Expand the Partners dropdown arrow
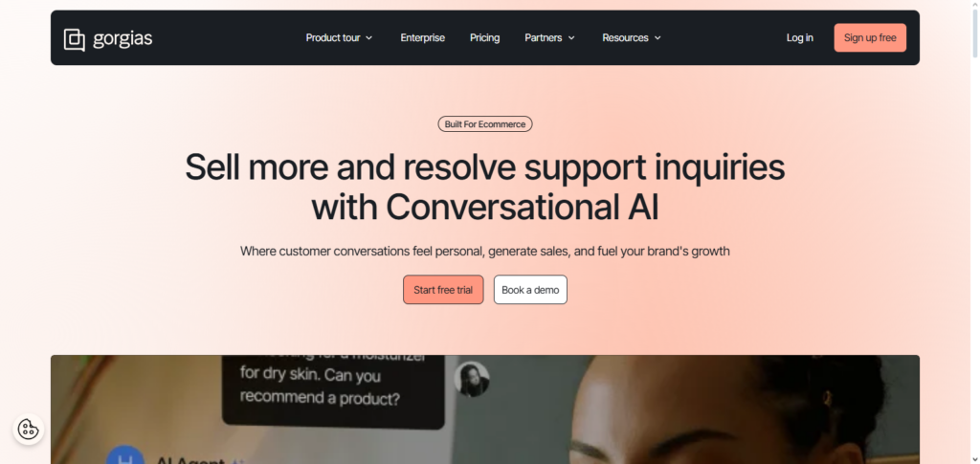The width and height of the screenshot is (980, 464). [x=571, y=38]
